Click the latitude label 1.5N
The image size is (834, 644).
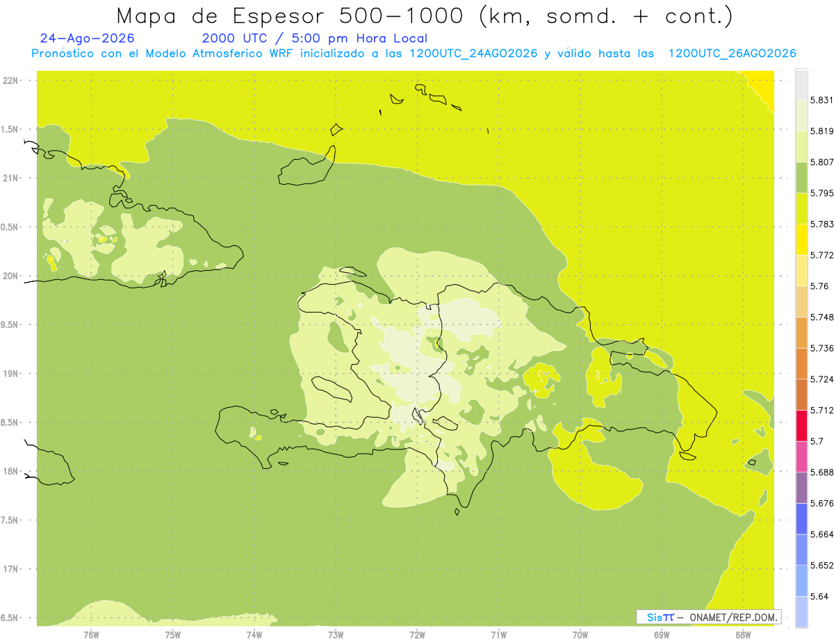click(10, 129)
